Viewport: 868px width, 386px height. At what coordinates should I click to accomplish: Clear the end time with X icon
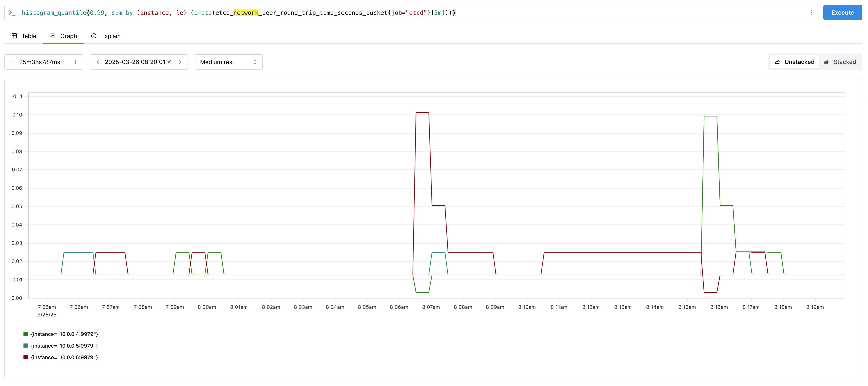(169, 62)
